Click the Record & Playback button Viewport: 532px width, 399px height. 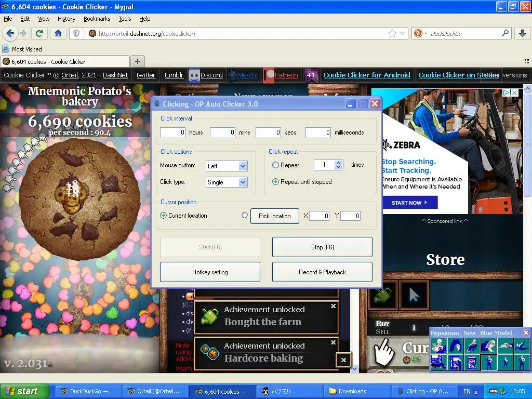[x=322, y=272]
